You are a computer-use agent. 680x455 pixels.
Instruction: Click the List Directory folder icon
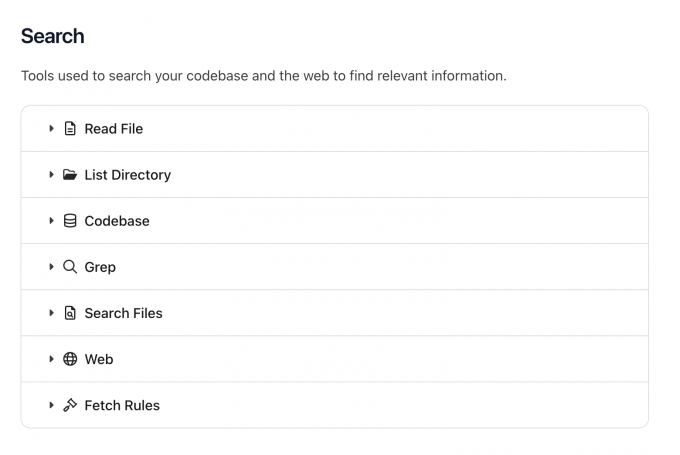tap(70, 175)
